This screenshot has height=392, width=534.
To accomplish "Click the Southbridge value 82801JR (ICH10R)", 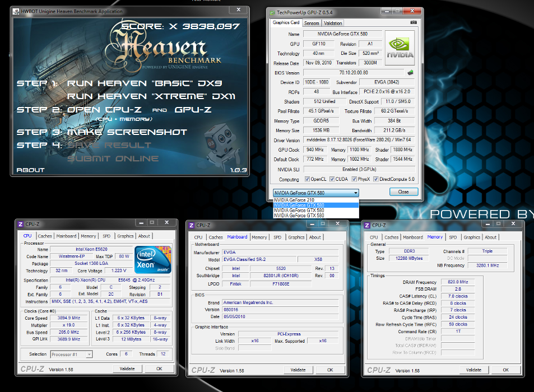I will pos(281,276).
